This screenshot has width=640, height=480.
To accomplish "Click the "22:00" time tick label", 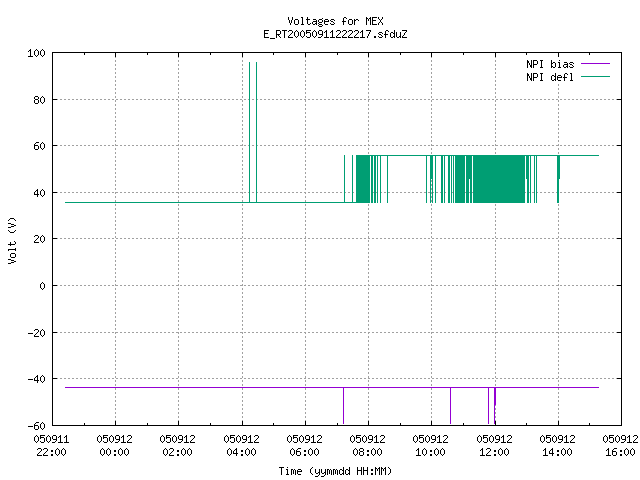I will pos(51,452).
